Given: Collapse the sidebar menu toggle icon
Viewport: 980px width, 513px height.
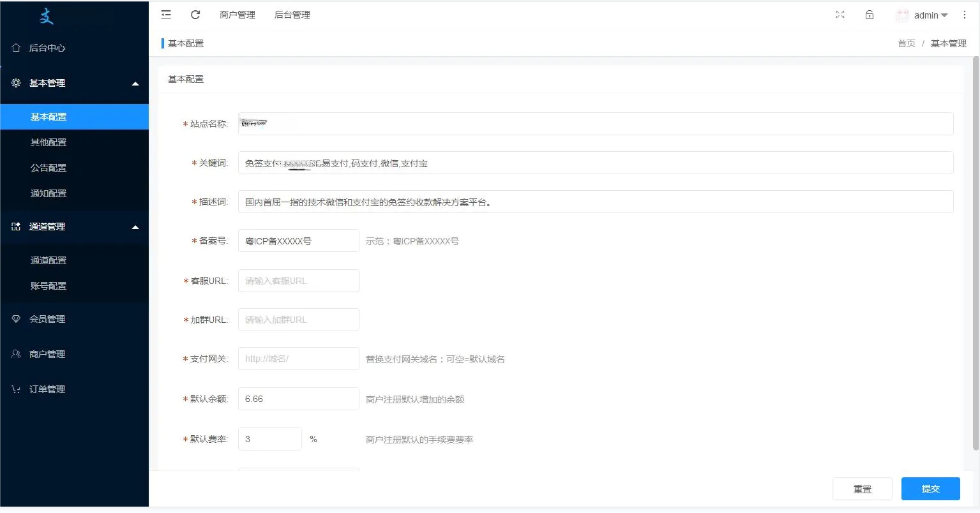Looking at the screenshot, I should pos(166,15).
